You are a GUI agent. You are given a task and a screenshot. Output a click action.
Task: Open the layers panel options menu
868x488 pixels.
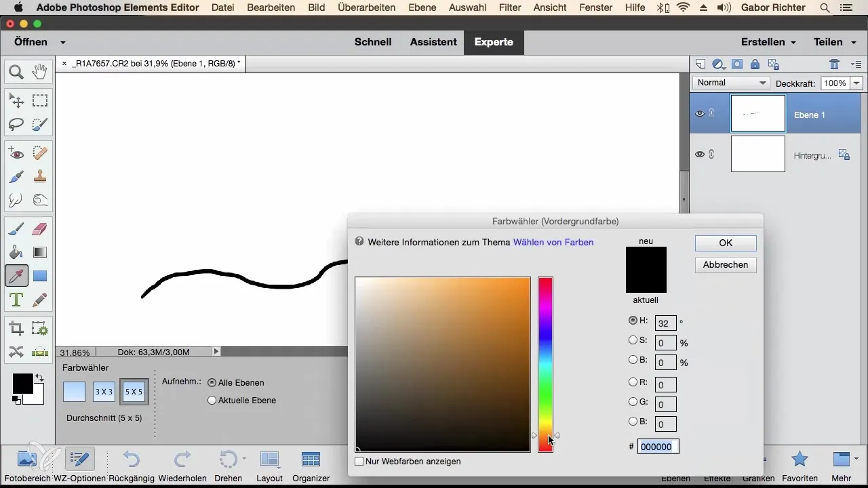(855, 64)
